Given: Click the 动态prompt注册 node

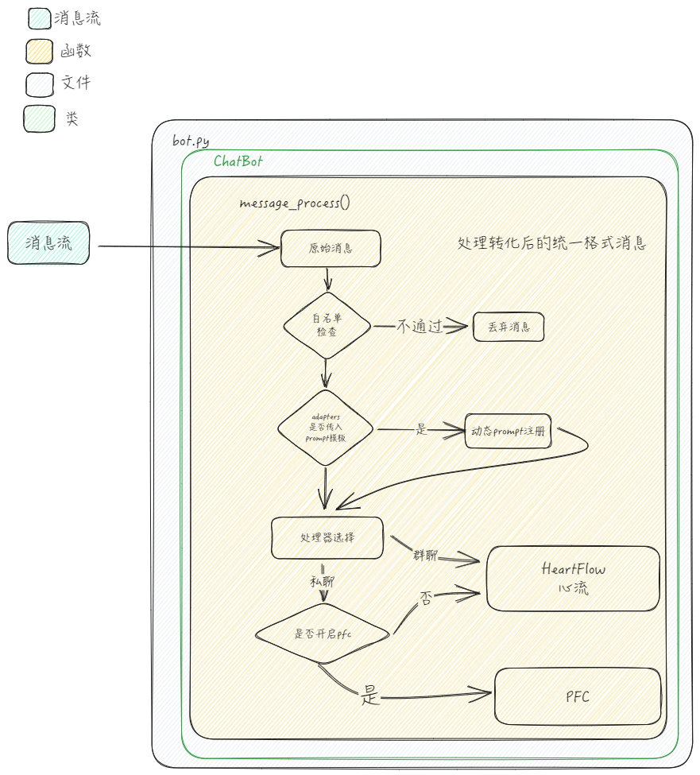Looking at the screenshot, I should 506,429.
